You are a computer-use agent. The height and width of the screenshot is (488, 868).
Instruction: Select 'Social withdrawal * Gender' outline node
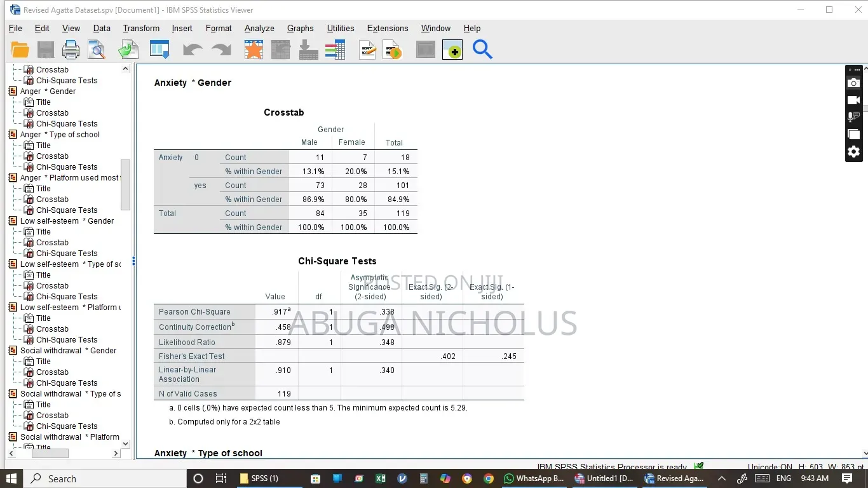(x=68, y=351)
